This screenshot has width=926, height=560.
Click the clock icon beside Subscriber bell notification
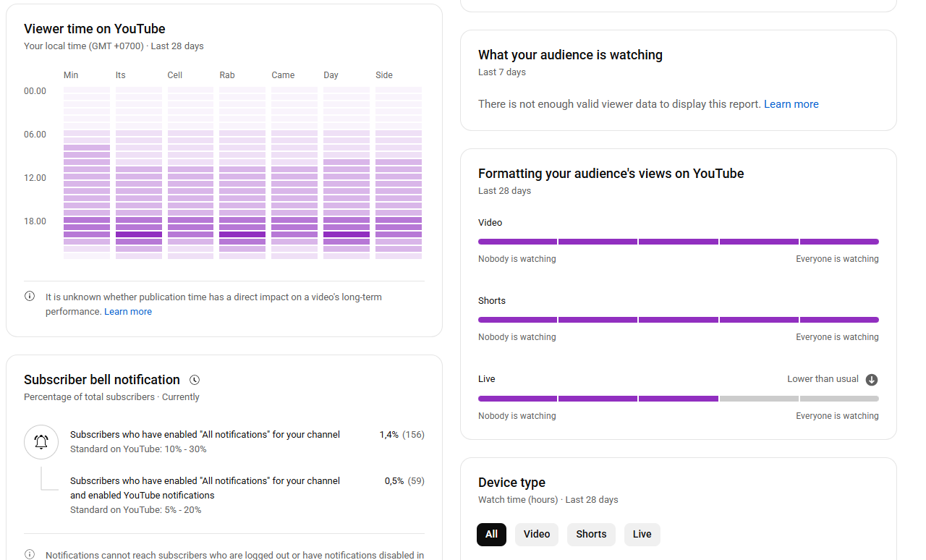tap(195, 380)
